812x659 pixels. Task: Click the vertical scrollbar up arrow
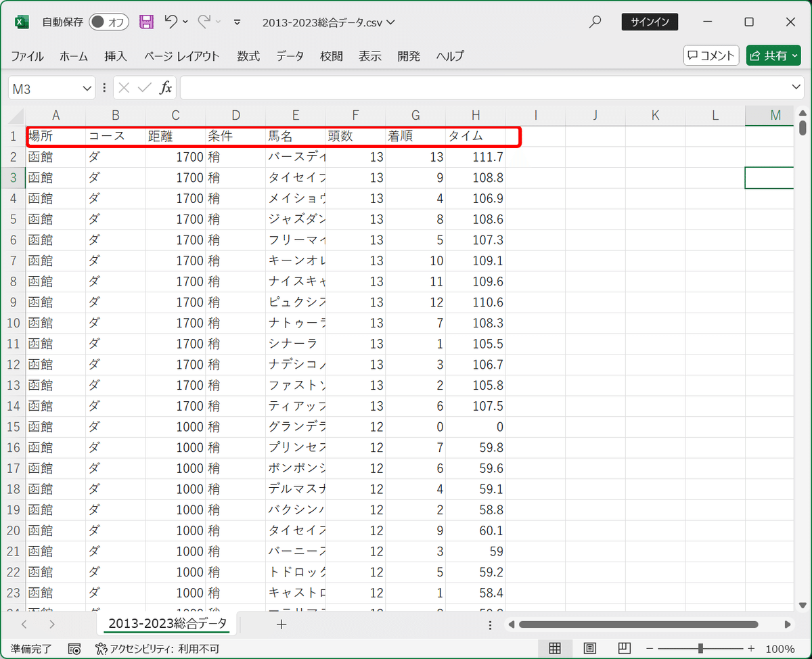pyautogui.click(x=803, y=113)
